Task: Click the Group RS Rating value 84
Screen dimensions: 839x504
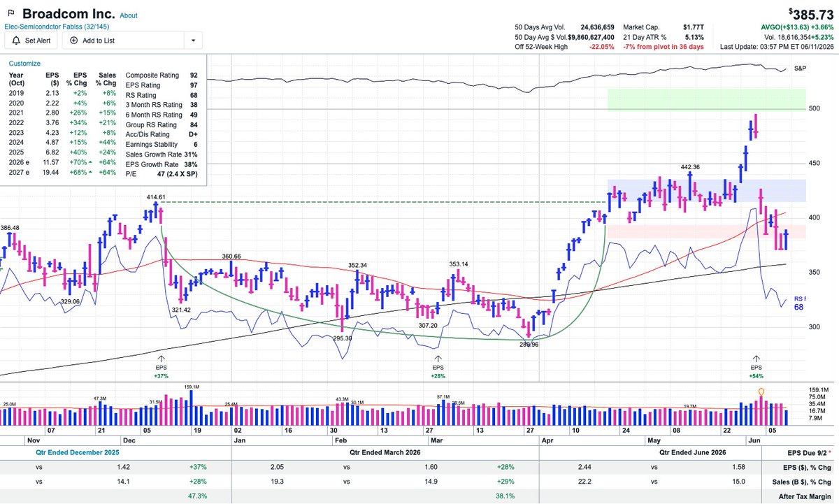Action: (x=193, y=124)
